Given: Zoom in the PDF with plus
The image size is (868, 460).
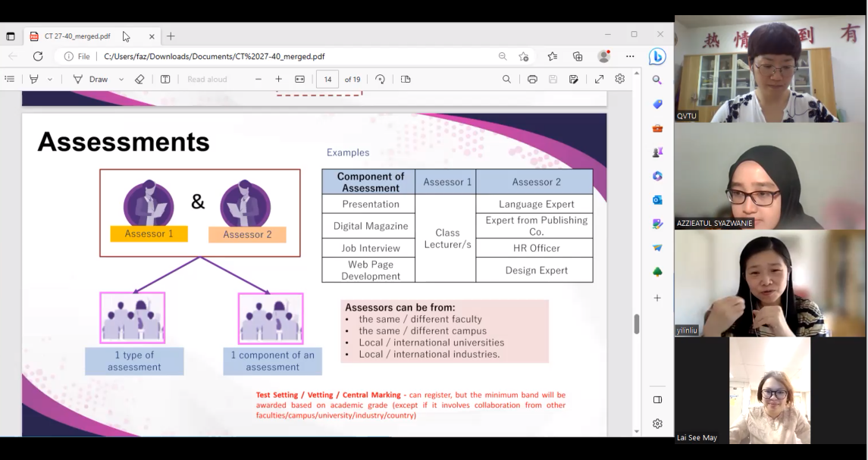Looking at the screenshot, I should click(278, 79).
